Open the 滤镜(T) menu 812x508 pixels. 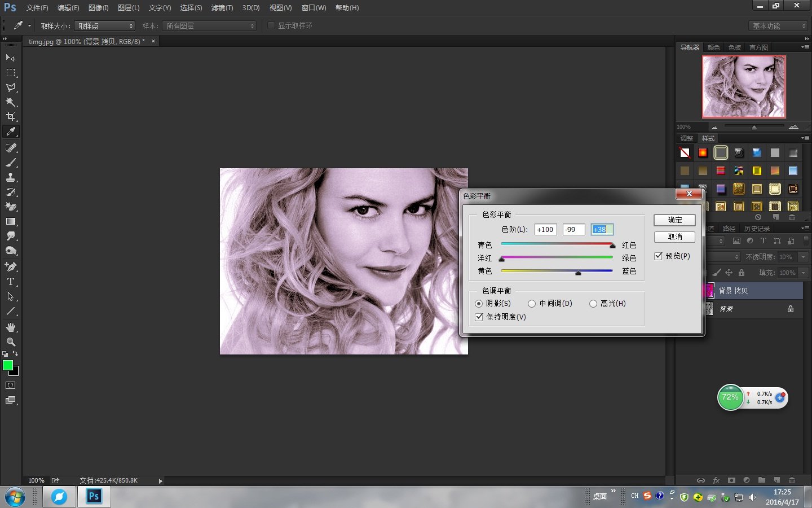222,7
